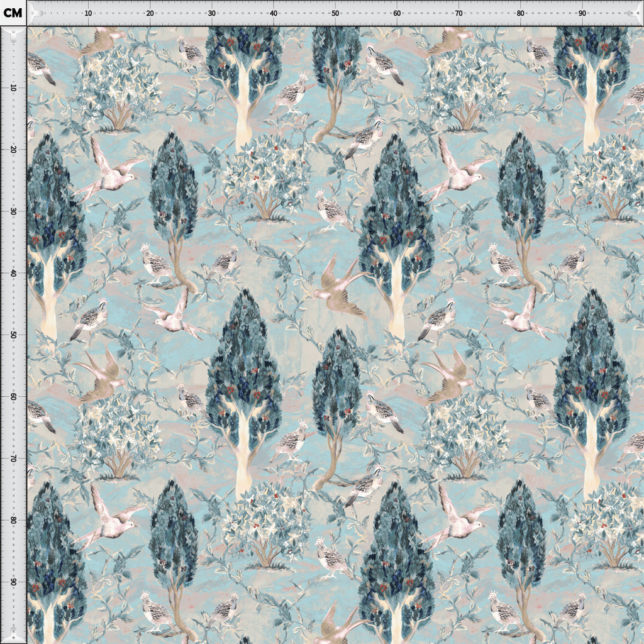Click the CM unit label box

pos(13,13)
